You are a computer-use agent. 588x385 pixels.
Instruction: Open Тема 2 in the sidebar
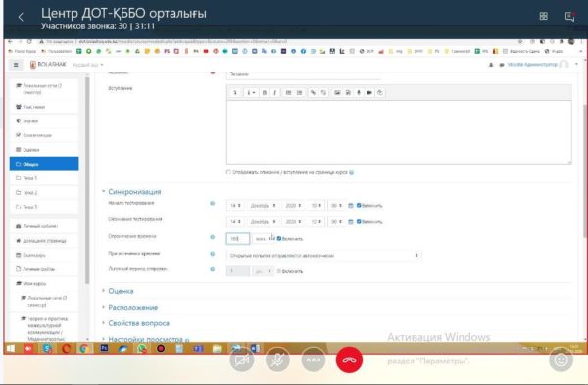(x=44, y=192)
